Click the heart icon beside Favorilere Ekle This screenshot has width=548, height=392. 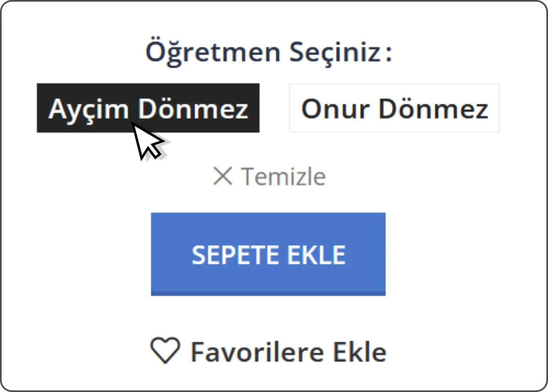165,351
